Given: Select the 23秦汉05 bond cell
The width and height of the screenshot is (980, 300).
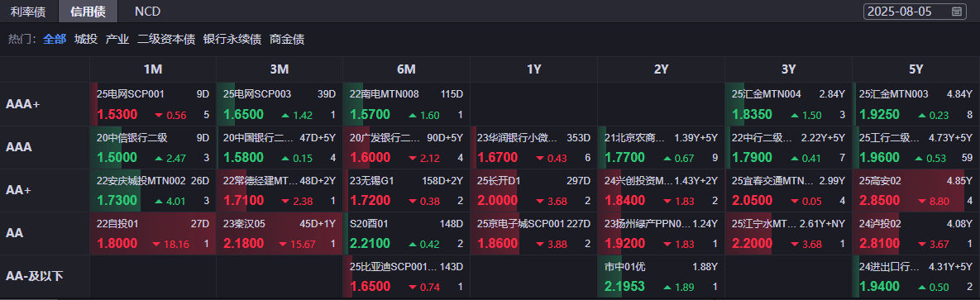Looking at the screenshot, I should 280,234.
